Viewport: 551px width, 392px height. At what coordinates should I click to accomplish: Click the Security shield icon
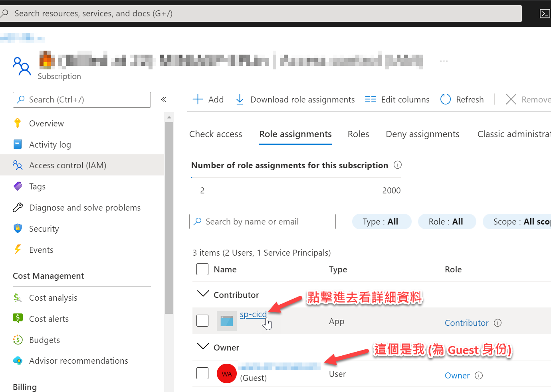click(18, 229)
